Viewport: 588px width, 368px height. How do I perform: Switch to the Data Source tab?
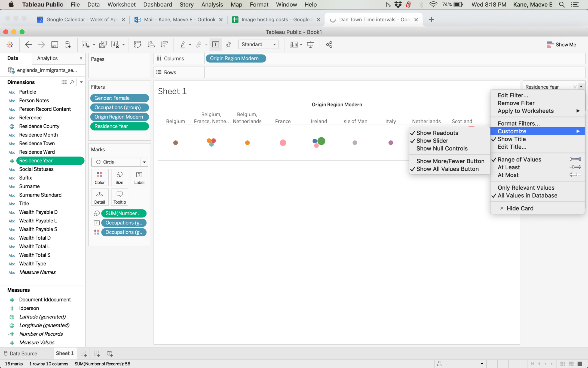coord(21,354)
